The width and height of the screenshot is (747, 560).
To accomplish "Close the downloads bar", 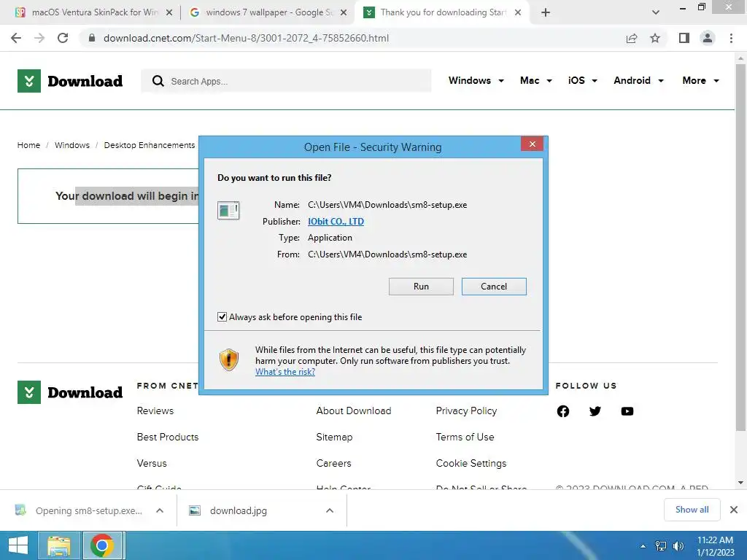I will coord(734,510).
